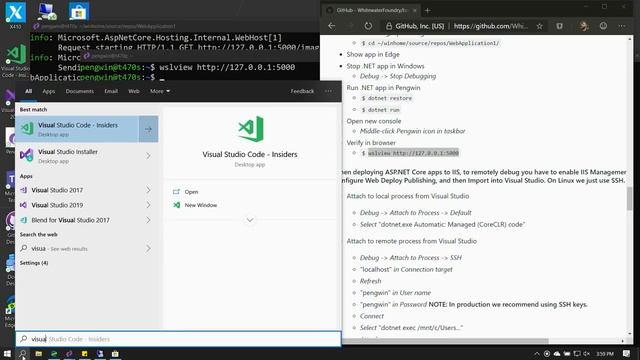Click the taskbar search icon

coord(23,353)
